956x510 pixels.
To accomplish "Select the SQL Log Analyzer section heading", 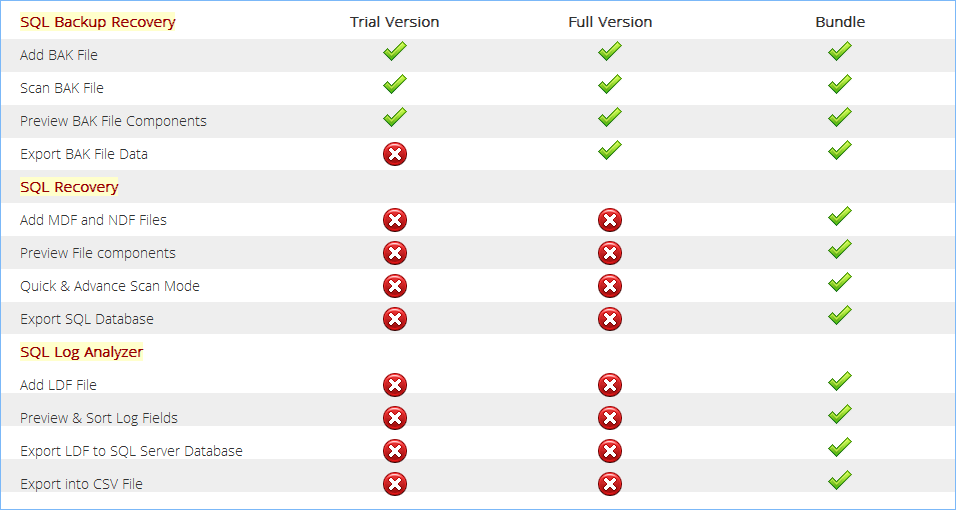I will point(81,352).
